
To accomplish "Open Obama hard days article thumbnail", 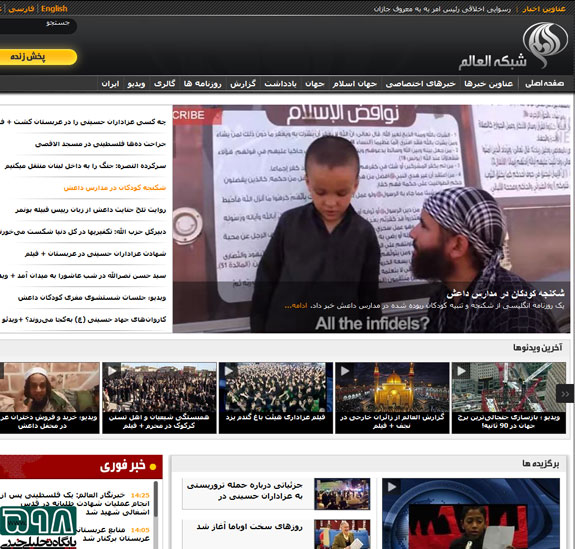I will point(342,534).
